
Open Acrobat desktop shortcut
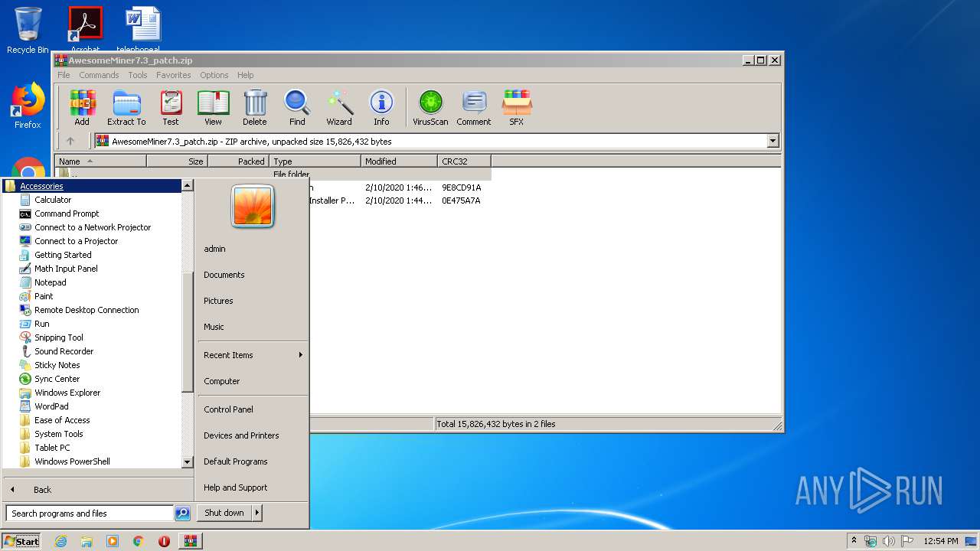coord(85,29)
